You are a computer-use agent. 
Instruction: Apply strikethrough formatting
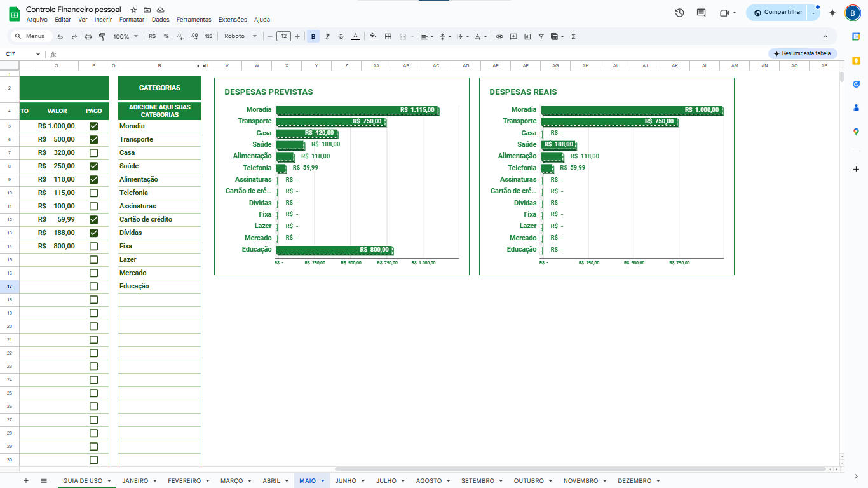tap(341, 37)
